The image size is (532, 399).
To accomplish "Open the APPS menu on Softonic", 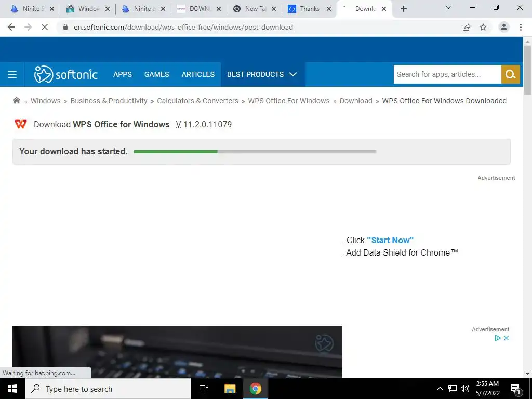I will pos(123,74).
